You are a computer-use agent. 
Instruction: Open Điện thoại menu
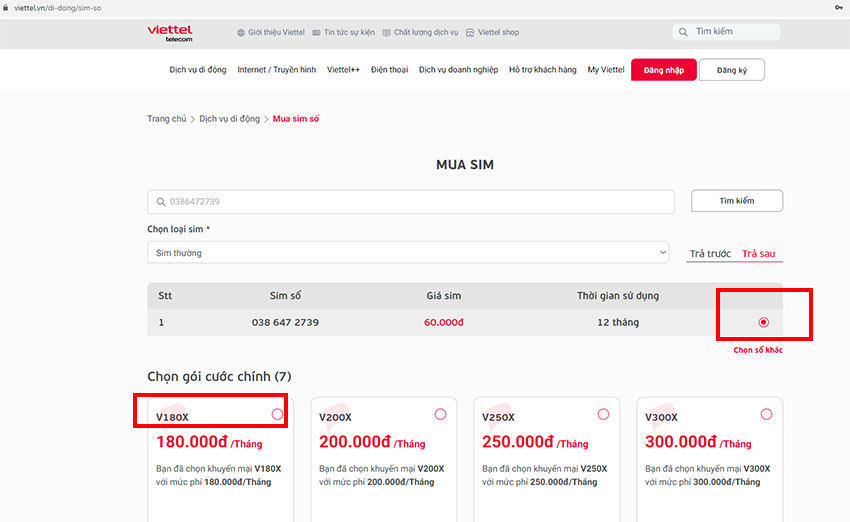coord(389,69)
